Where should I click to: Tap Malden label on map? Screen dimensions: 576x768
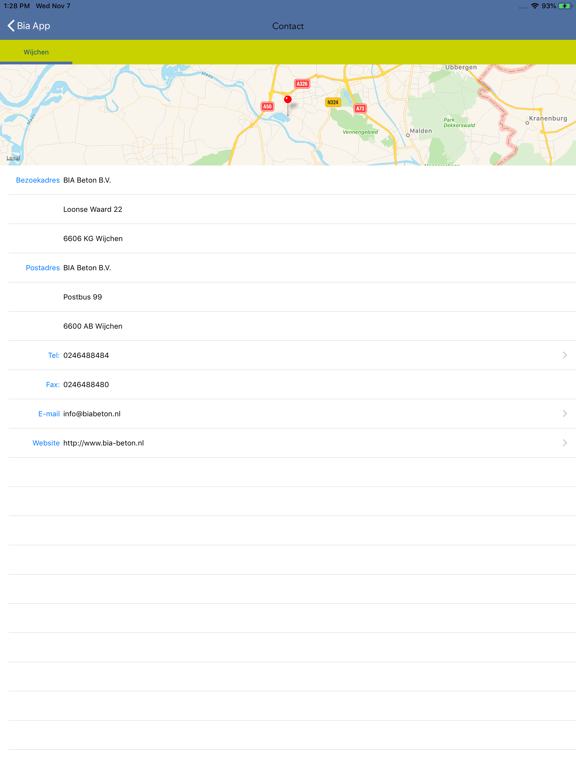pyautogui.click(x=421, y=131)
